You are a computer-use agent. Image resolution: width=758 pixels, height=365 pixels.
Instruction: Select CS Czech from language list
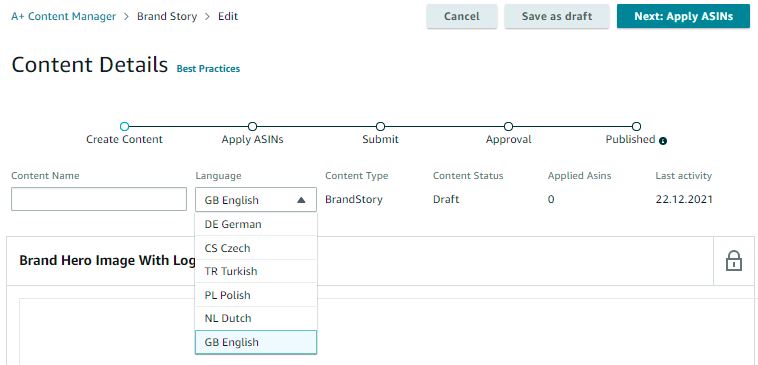(256, 248)
